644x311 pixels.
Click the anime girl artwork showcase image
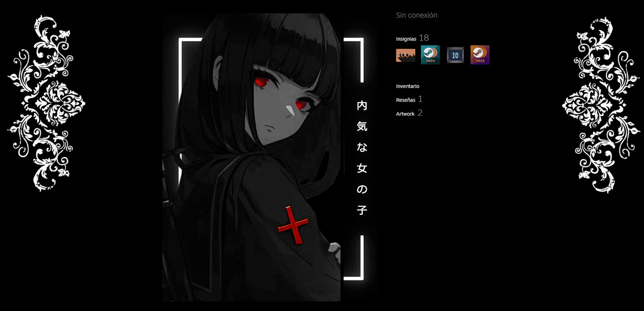(x=251, y=157)
